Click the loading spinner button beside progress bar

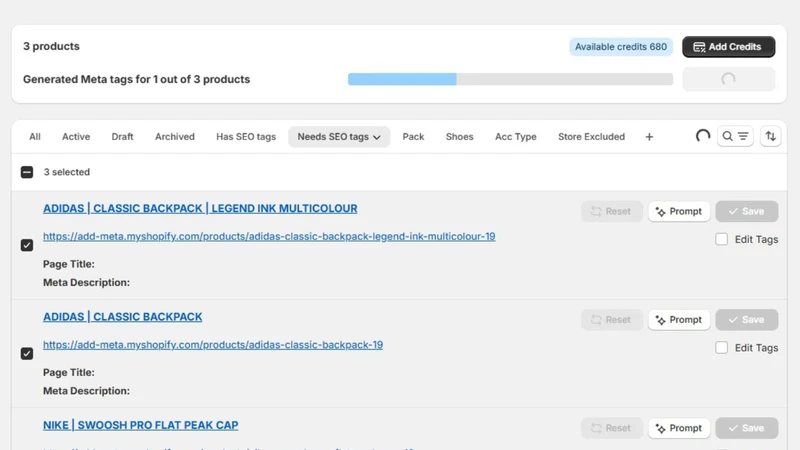(x=729, y=79)
